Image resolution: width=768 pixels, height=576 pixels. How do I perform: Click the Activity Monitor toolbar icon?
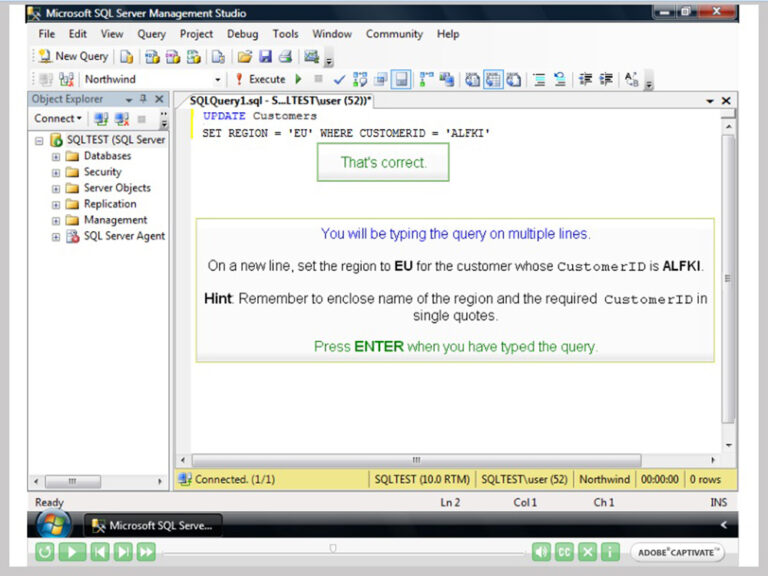click(x=312, y=57)
